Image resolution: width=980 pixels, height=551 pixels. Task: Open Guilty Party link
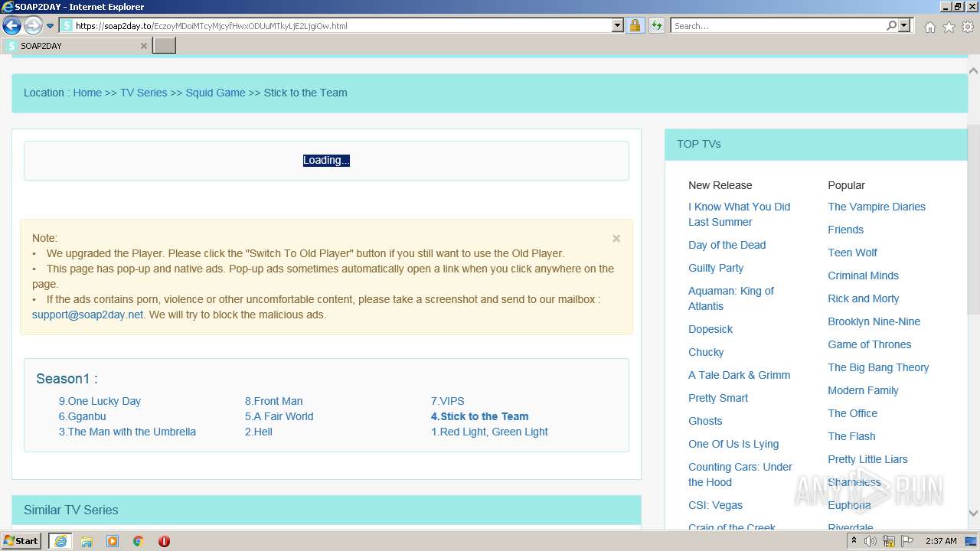pyautogui.click(x=716, y=268)
